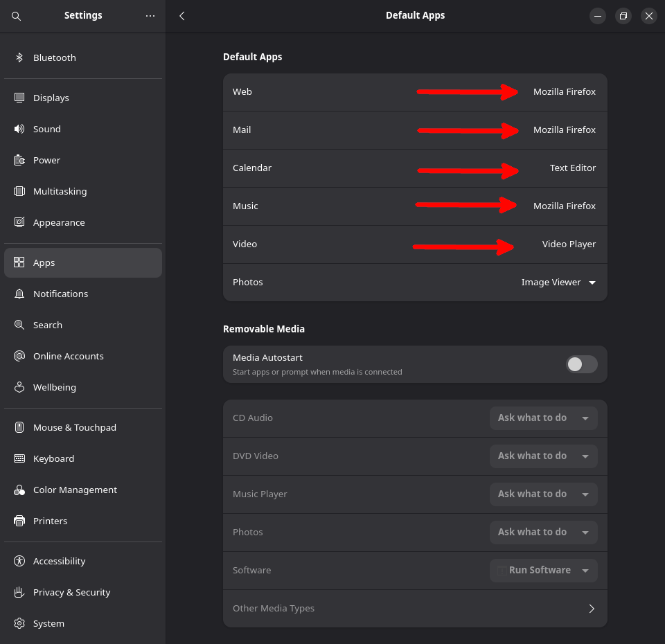Open the DVD Video action dropdown
665x644 pixels.
coord(543,456)
